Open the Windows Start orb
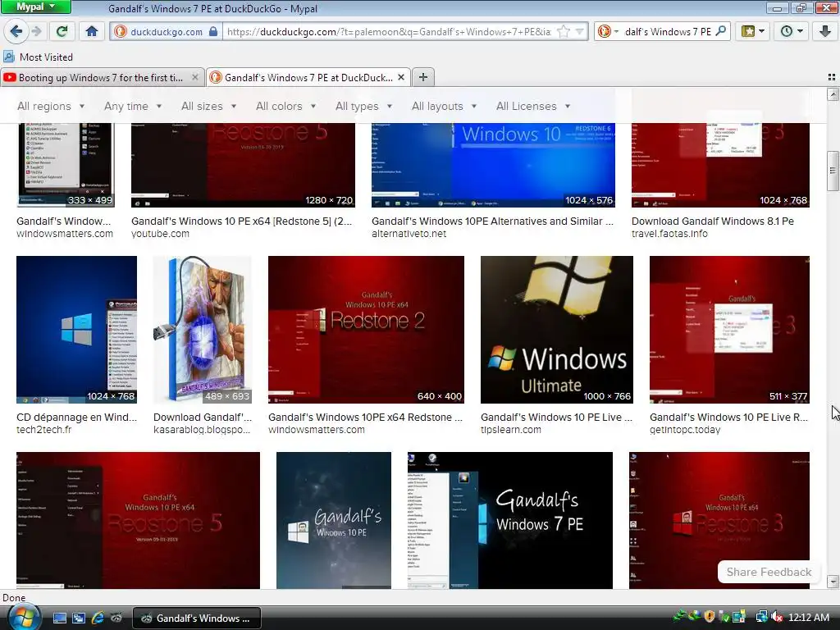 pos(23,617)
